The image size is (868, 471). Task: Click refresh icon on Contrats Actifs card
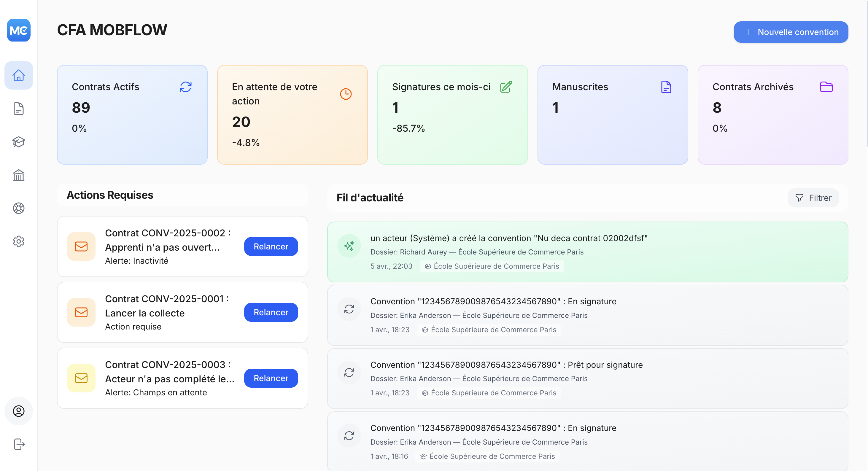[x=185, y=87]
